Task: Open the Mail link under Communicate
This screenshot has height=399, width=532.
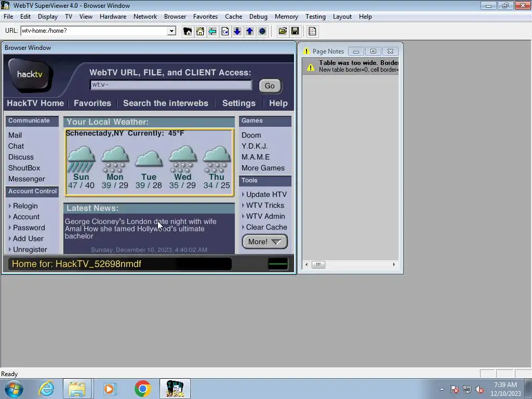Action: (x=15, y=135)
